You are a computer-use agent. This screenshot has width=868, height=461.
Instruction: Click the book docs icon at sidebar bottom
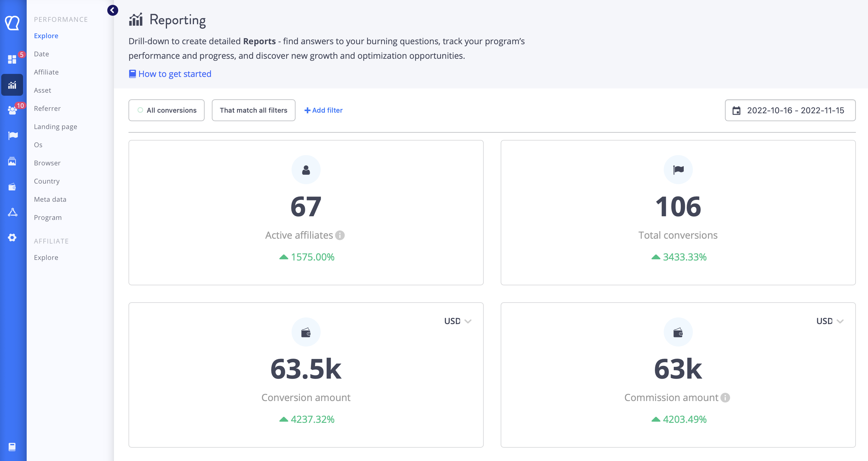click(12, 446)
